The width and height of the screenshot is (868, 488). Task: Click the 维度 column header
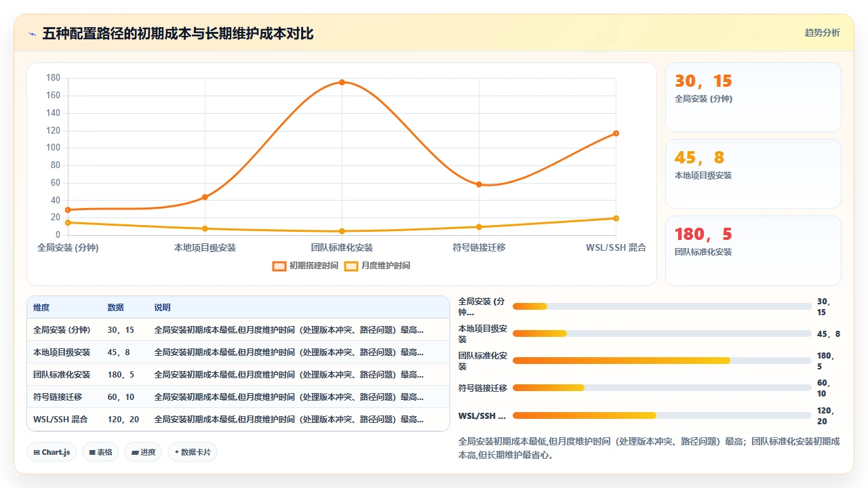pyautogui.click(x=41, y=308)
